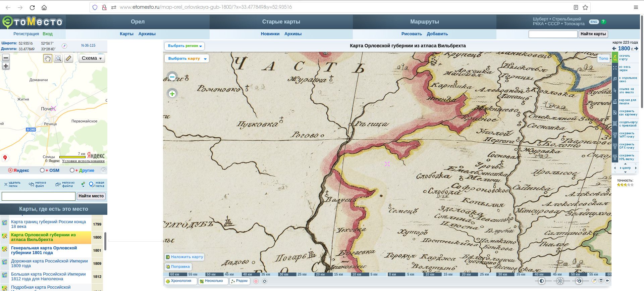The width and height of the screenshot is (644, 291).
Task: Click 'сохранить GPX точку'
Action: pos(615,146)
